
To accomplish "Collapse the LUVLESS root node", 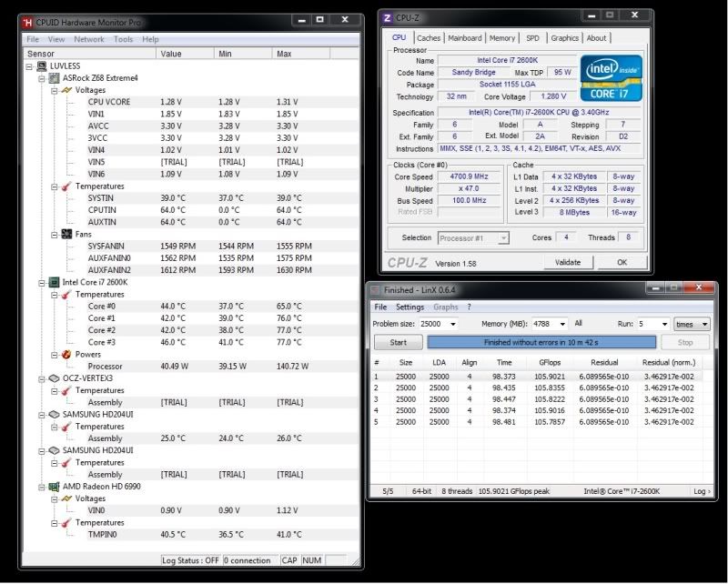I will (x=29, y=66).
